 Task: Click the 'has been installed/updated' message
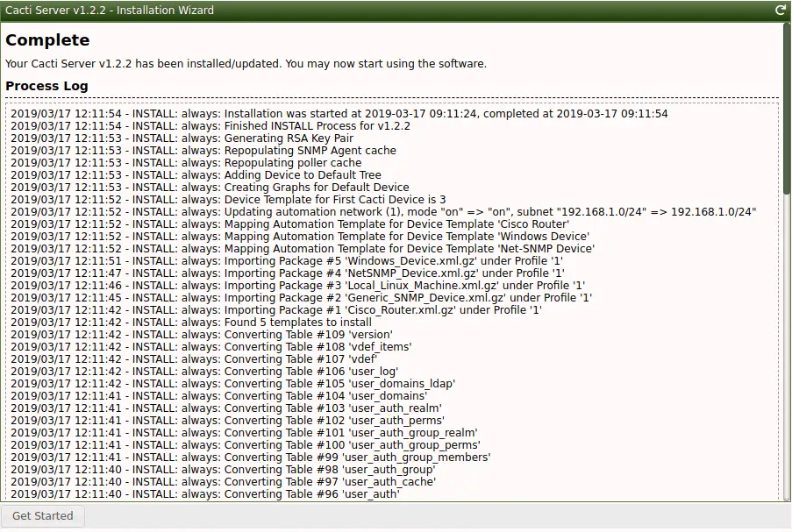tap(246, 64)
